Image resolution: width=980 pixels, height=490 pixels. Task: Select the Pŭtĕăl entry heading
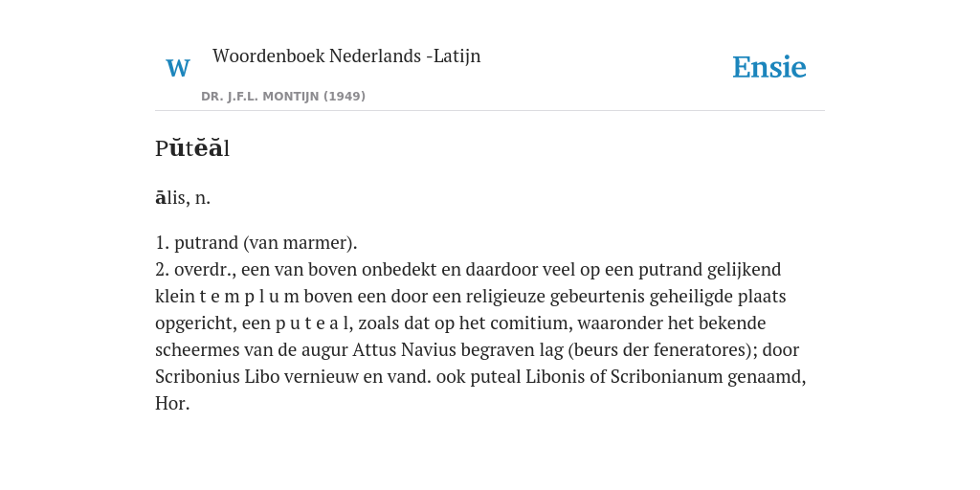pyautogui.click(x=192, y=147)
